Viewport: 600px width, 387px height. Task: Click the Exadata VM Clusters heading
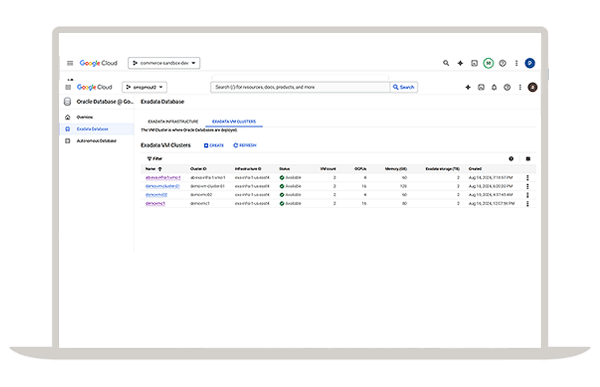(x=166, y=145)
